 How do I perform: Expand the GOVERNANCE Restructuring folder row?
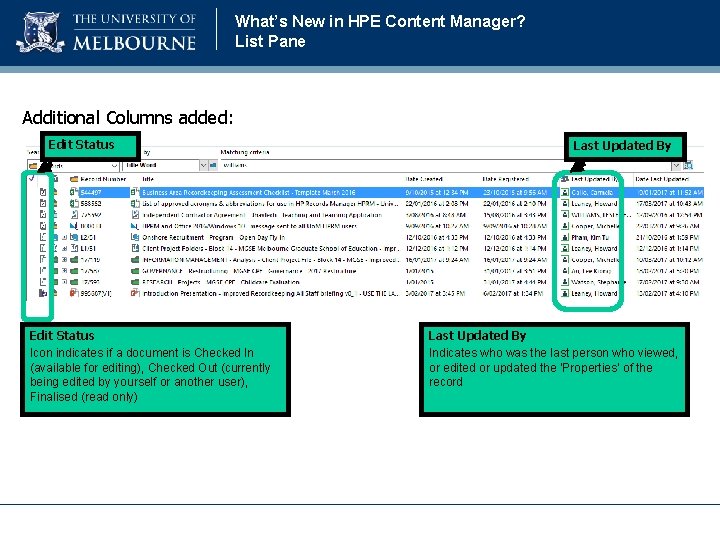(65, 271)
